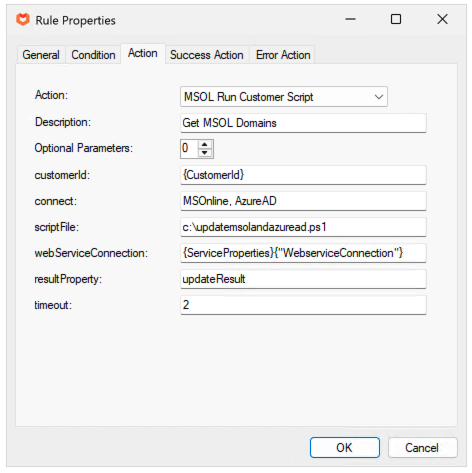Focus the webServiceConnection input field
Viewport: 472px width, 473px height.
point(303,253)
